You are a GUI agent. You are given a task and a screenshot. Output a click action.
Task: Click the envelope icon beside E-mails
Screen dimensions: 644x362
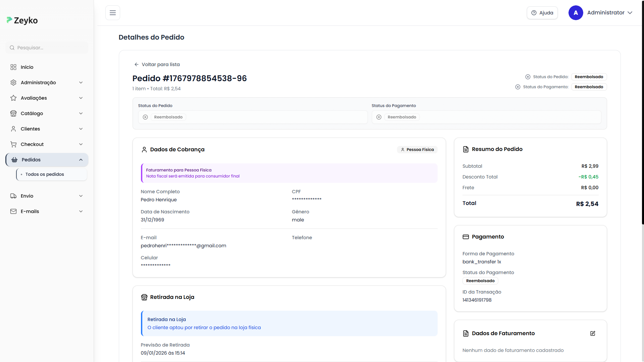pyautogui.click(x=13, y=211)
